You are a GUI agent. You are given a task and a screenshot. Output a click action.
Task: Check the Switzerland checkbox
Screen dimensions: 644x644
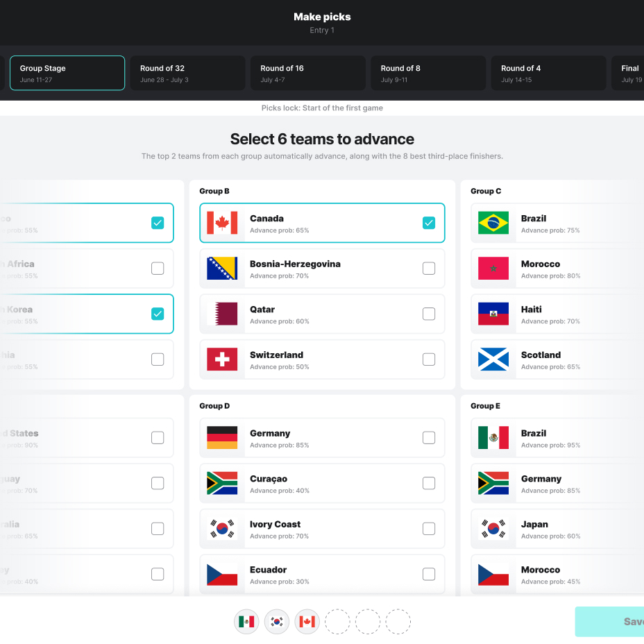click(429, 359)
